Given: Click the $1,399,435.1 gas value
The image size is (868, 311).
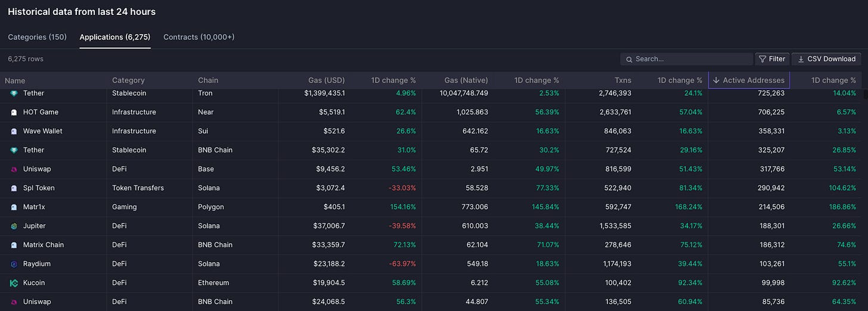Looking at the screenshot, I should click(x=324, y=94).
